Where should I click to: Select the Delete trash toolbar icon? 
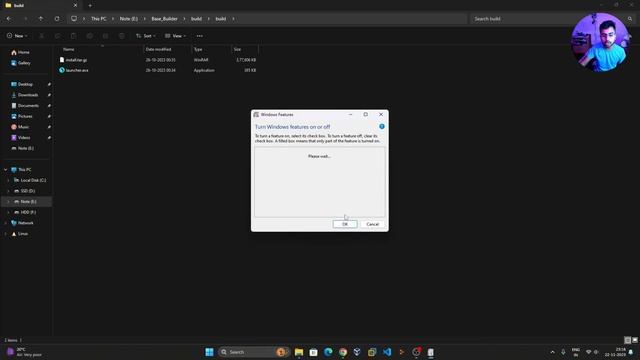click(122, 36)
